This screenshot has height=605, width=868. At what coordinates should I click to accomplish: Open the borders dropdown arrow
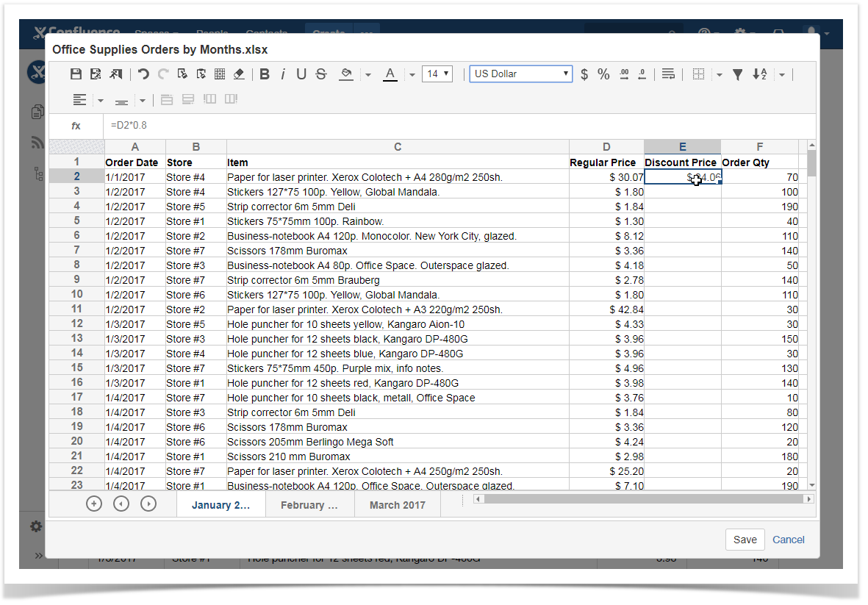coord(719,75)
